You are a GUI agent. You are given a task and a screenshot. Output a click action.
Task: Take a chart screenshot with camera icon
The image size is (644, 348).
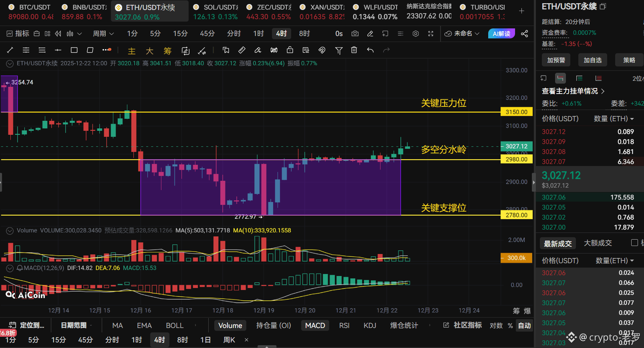pos(355,34)
